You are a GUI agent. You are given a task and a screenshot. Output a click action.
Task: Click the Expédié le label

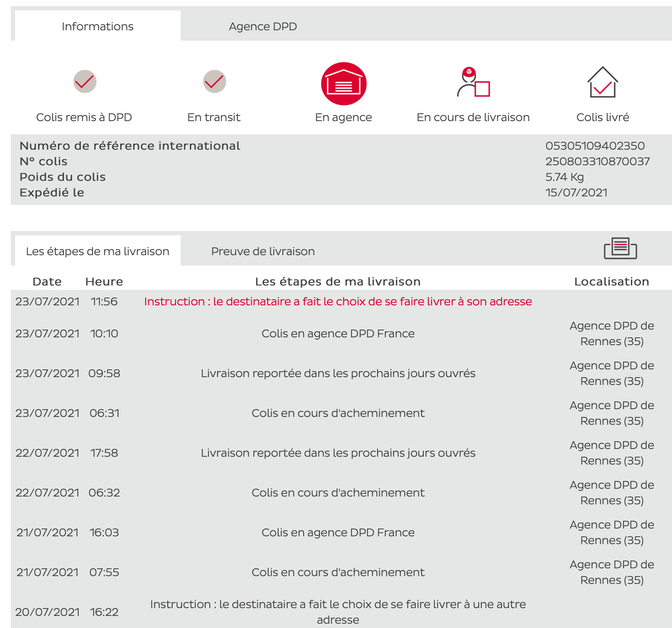click(x=52, y=192)
